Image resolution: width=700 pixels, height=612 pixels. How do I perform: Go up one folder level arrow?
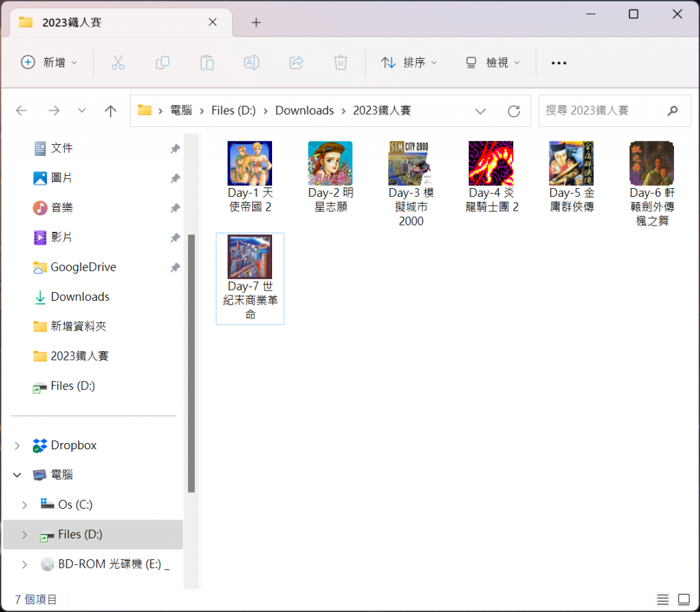click(x=110, y=110)
